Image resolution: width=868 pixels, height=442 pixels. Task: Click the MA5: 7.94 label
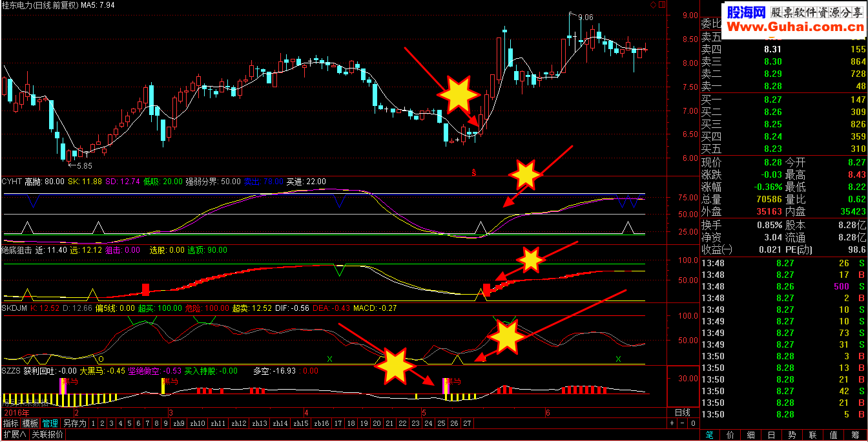(99, 5)
